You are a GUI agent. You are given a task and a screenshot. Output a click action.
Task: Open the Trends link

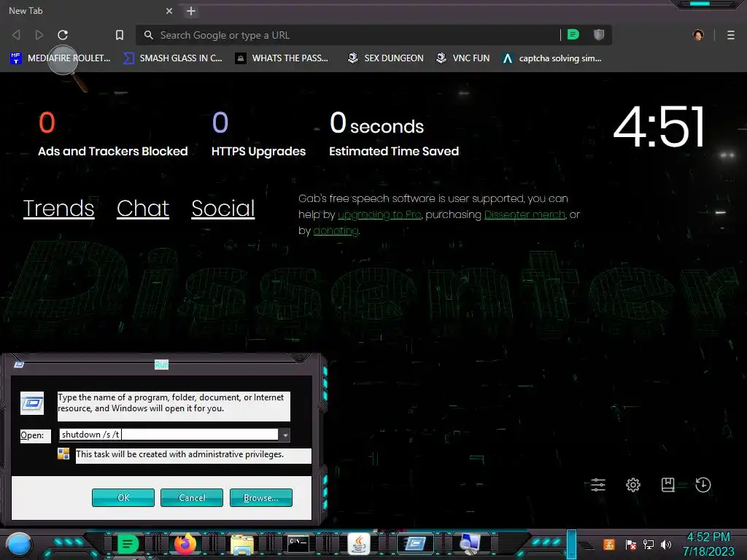pyautogui.click(x=58, y=208)
